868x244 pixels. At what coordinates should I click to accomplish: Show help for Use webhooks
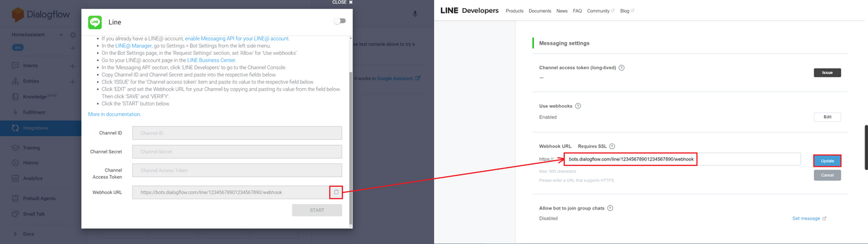(x=578, y=106)
